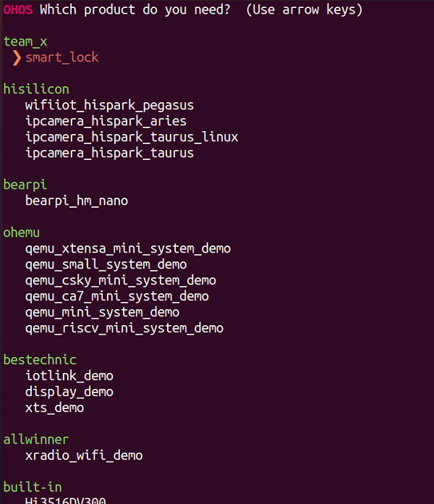434x504 pixels.
Task: Select the ipcamera_hispark_taurus option
Action: point(109,154)
